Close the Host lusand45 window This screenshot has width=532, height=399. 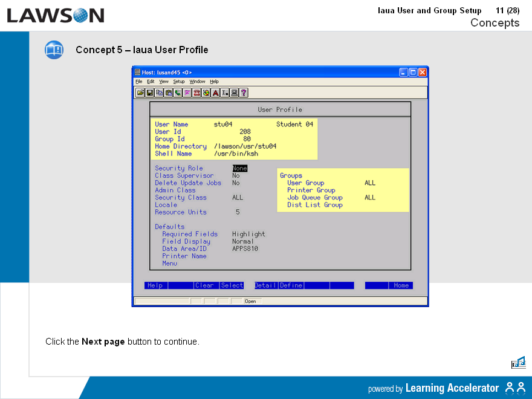(x=423, y=73)
